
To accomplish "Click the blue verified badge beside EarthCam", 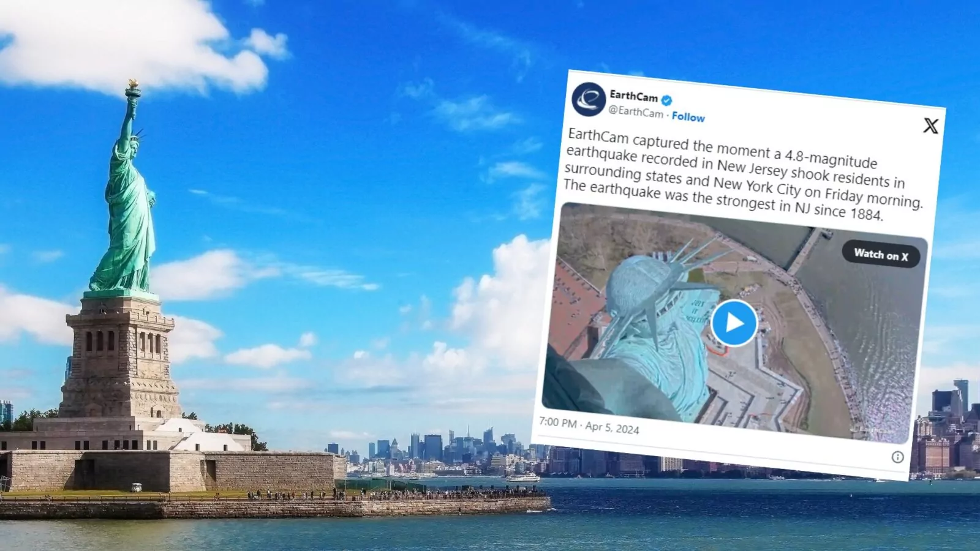I will [x=667, y=100].
